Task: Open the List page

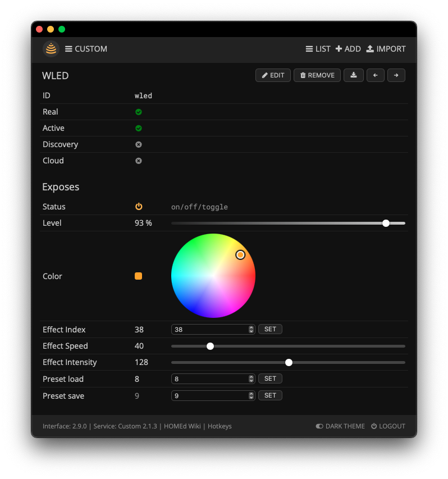Action: pos(318,49)
